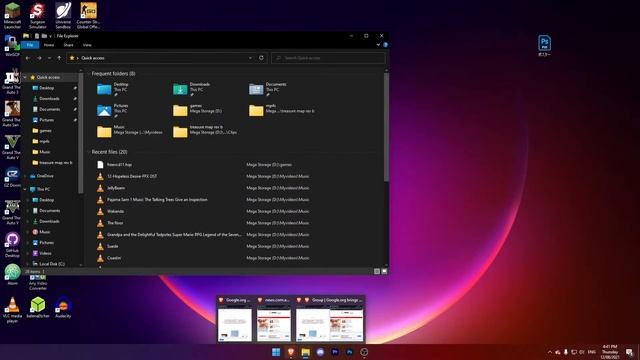Go back in File Explorer
This screenshot has height=360, width=640.
[28, 58]
